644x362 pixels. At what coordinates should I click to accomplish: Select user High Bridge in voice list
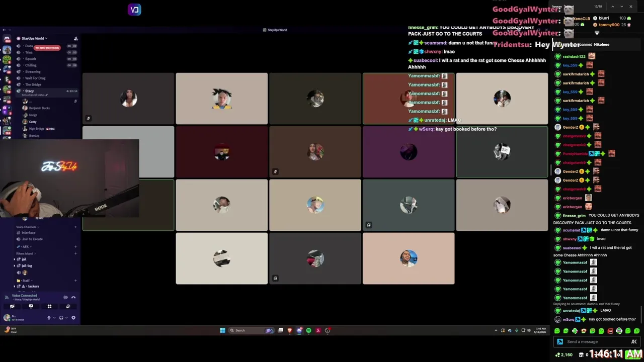[37, 129]
